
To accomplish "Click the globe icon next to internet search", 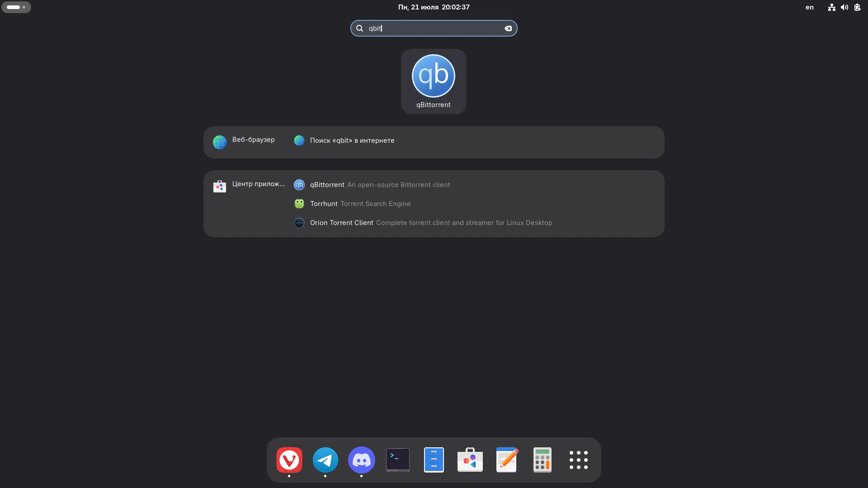I will pyautogui.click(x=299, y=141).
